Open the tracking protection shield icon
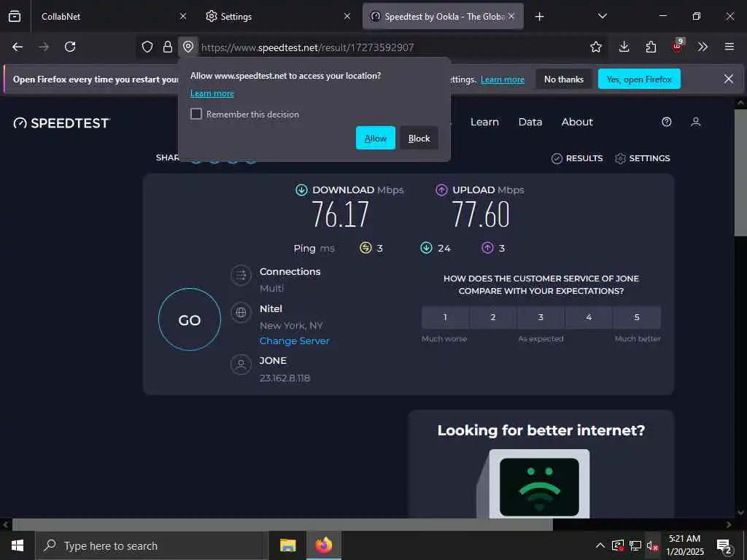This screenshot has width=747, height=560. click(x=147, y=47)
